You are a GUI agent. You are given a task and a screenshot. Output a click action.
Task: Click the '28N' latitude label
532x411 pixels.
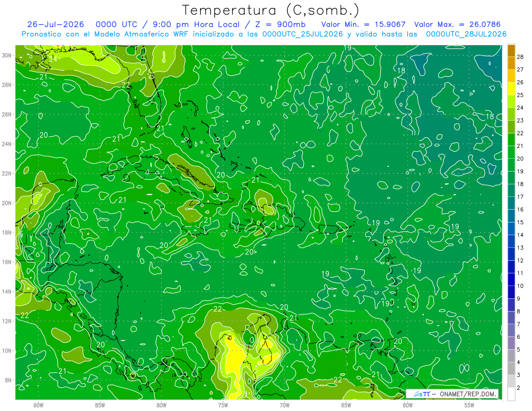(8, 85)
